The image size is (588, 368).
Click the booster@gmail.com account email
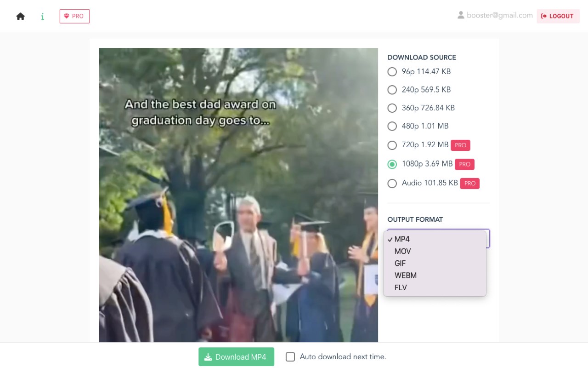pyautogui.click(x=500, y=15)
